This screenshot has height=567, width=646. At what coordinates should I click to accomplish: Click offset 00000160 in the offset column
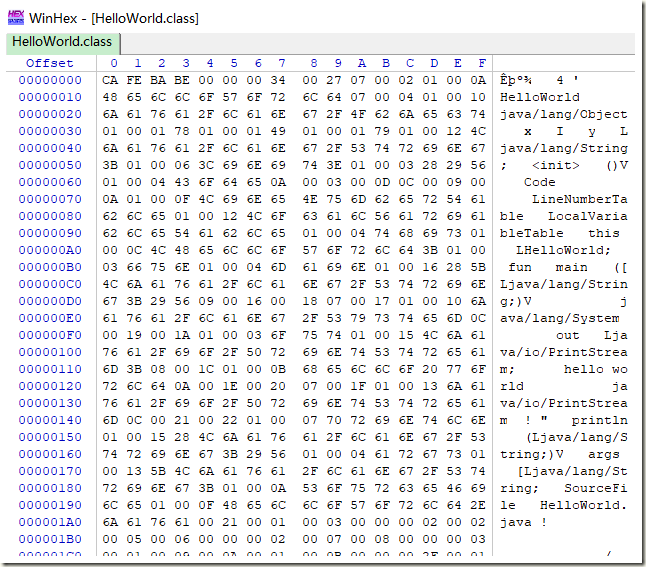pyautogui.click(x=50, y=454)
